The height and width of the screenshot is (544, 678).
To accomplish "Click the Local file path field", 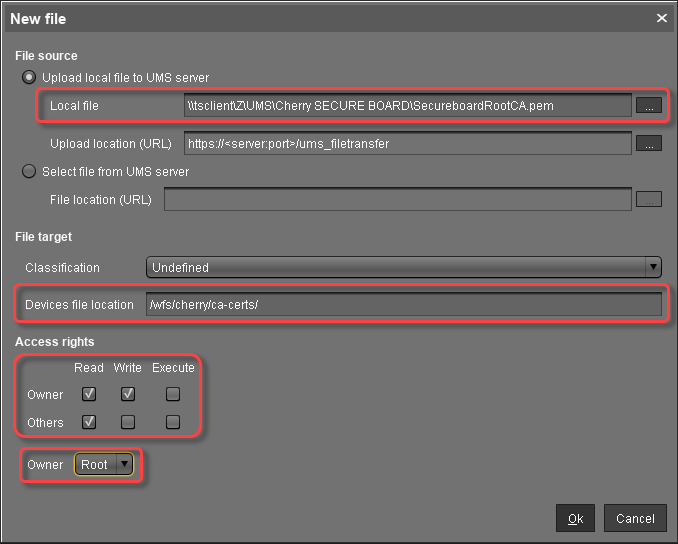I will click(407, 105).
